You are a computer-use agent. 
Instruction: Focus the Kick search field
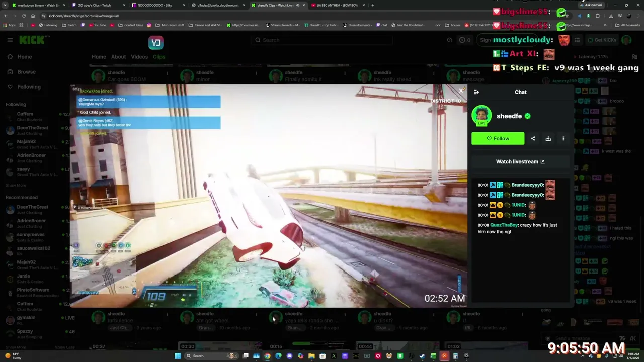click(322, 40)
